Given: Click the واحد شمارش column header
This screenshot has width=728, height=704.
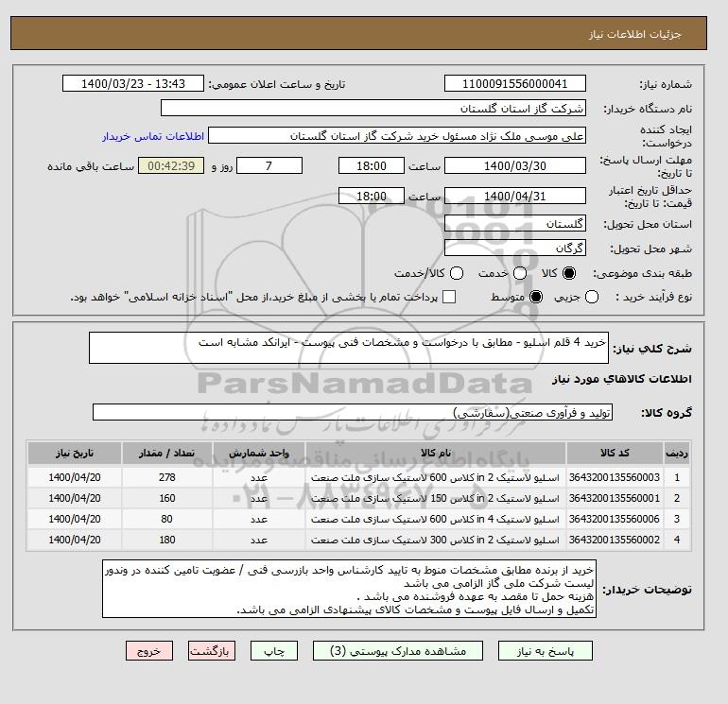Looking at the screenshot, I should coord(259,453).
